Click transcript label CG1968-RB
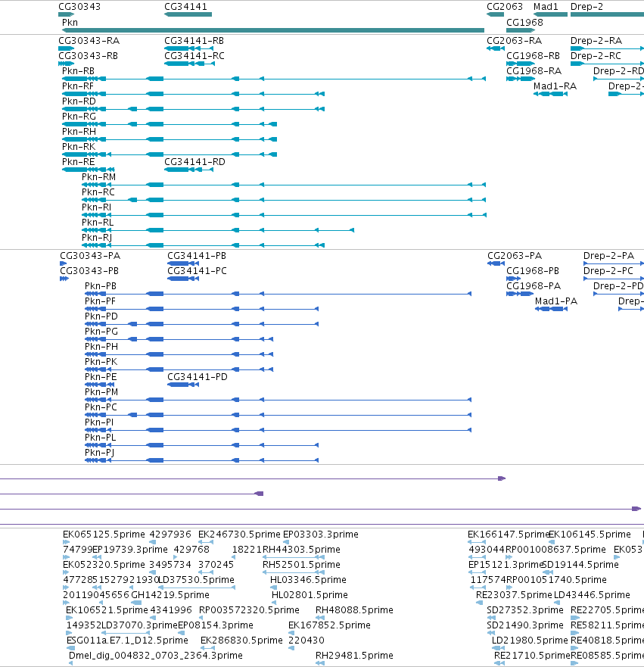 tap(533, 56)
